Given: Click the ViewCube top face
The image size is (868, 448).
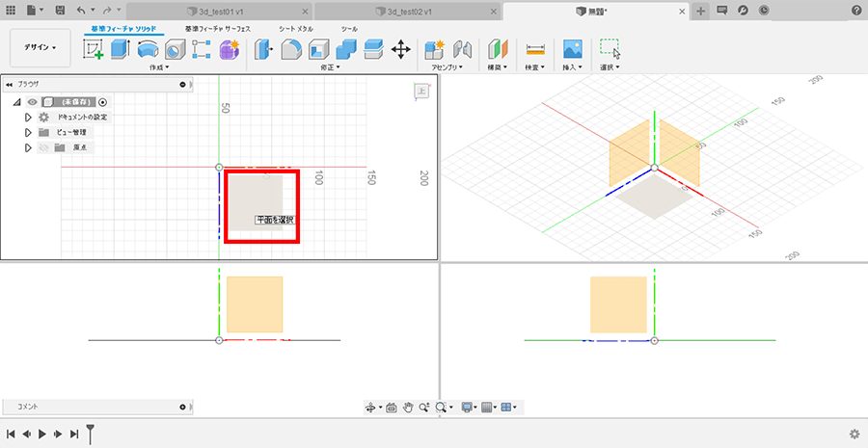Looking at the screenshot, I should [421, 92].
